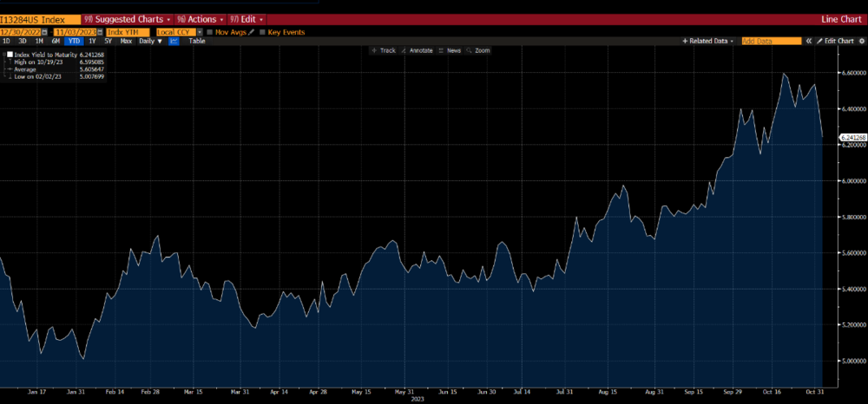Click the Low on 02/02/23 legend row
This screenshot has width=868, height=404.
[x=53, y=76]
